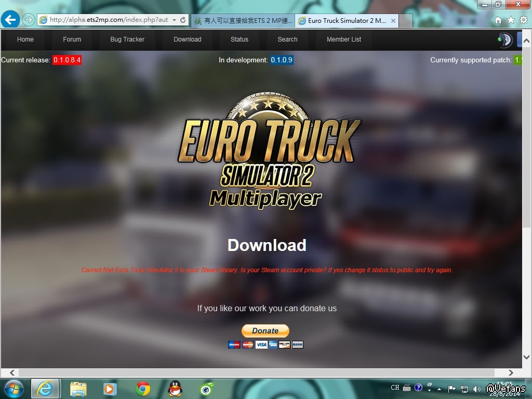This screenshot has height=399, width=532.
Task: Switch to the Chinese ETS 2 MP tab
Action: coord(243,21)
